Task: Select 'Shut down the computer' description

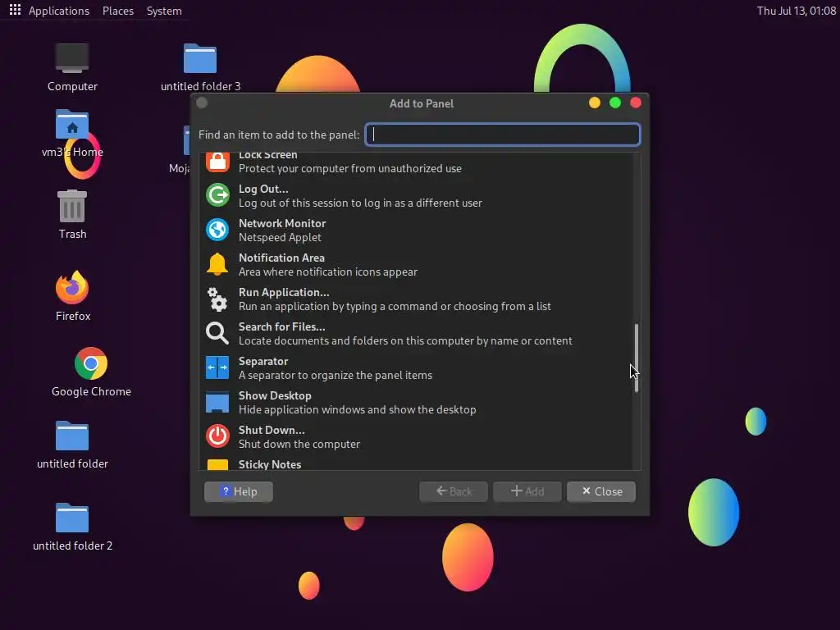Action: coord(299,444)
